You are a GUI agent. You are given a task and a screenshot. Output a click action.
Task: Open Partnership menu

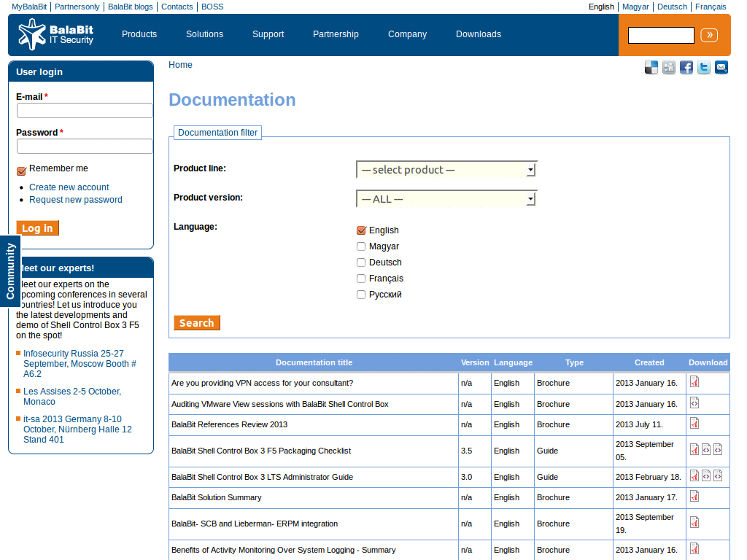(x=336, y=34)
